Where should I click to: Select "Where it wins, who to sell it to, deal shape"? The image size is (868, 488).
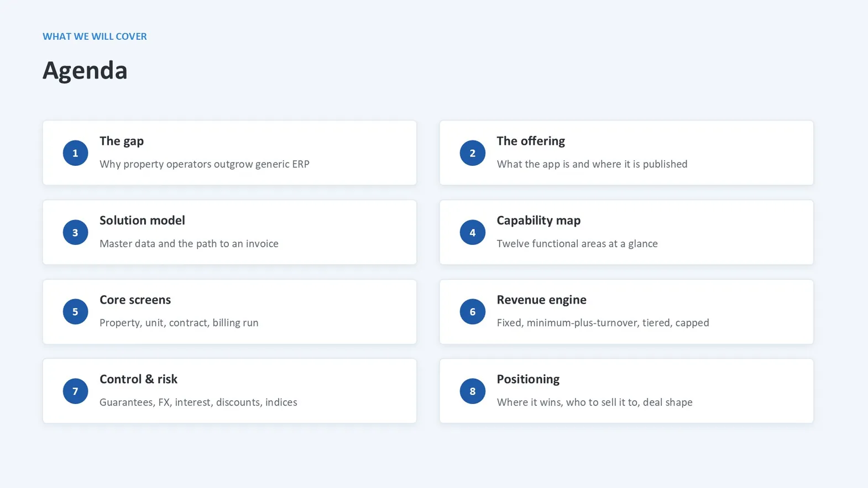pyautogui.click(x=594, y=402)
